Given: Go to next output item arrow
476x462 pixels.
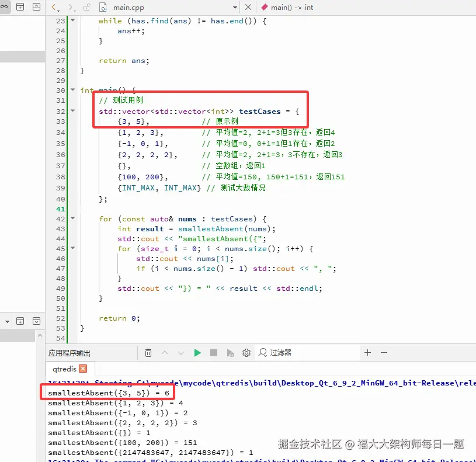Looking at the screenshot, I should pos(181,352).
